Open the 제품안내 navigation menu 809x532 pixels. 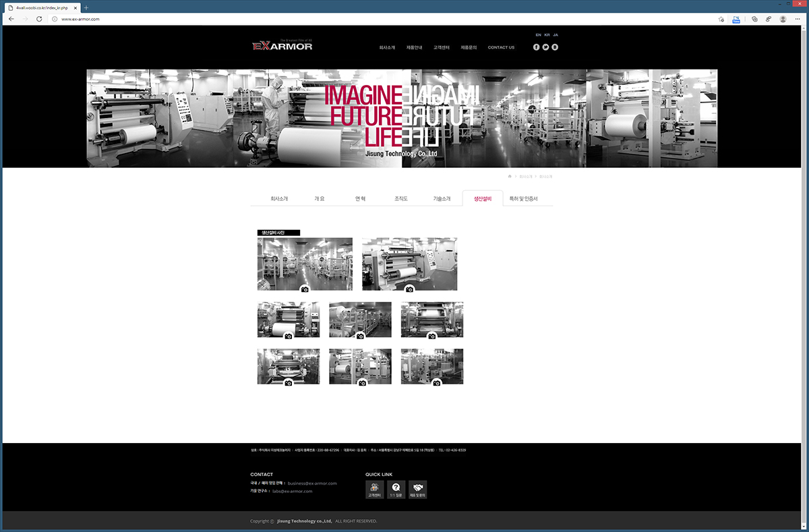coord(414,48)
